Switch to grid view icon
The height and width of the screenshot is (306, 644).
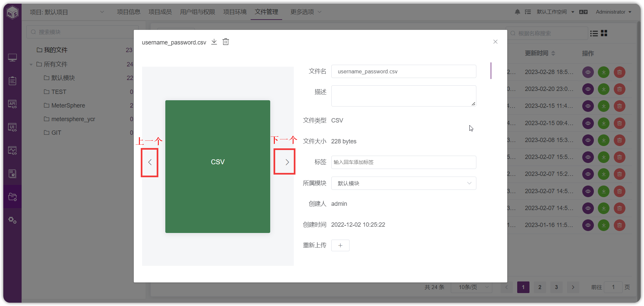pyautogui.click(x=604, y=33)
